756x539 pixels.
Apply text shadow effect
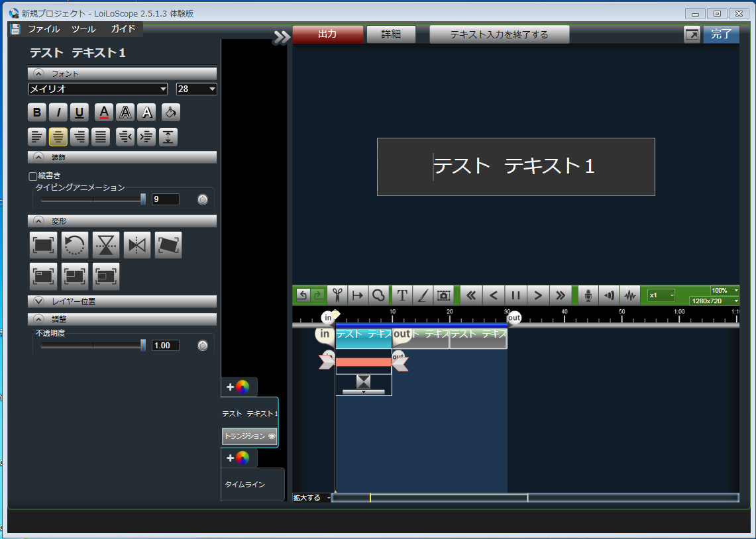pos(146,112)
